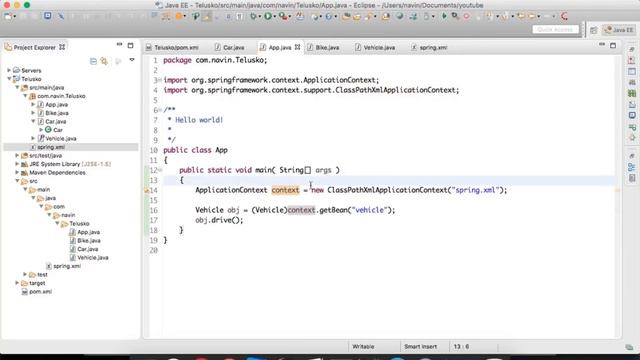Click the green Run toolbar icon
Screen dimensions: 640x360
click(x=268, y=16)
